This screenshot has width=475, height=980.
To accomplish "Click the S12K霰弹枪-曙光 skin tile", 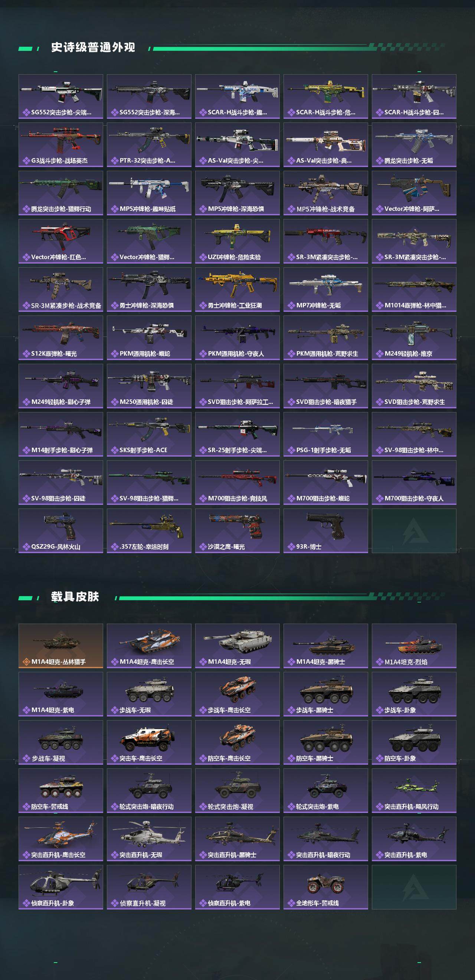I will [x=61, y=338].
